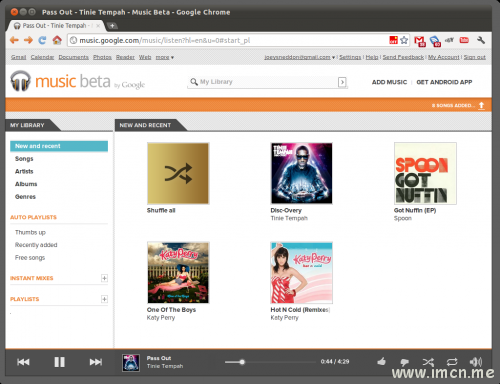Open the My Account link

[444, 57]
